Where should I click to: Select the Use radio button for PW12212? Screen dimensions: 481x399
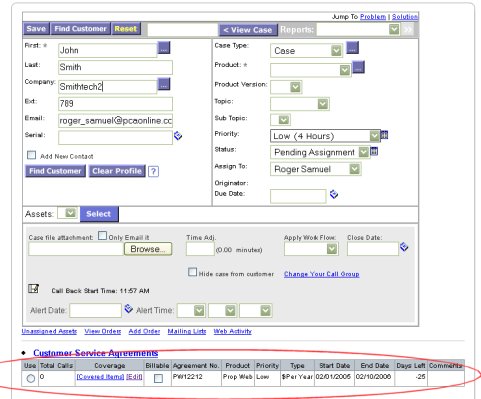30,378
